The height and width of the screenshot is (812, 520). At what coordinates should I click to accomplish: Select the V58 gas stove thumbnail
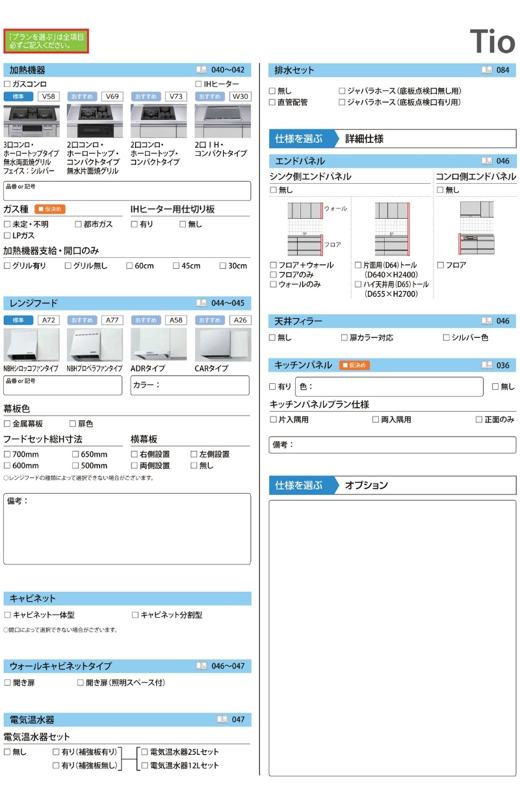click(31, 120)
